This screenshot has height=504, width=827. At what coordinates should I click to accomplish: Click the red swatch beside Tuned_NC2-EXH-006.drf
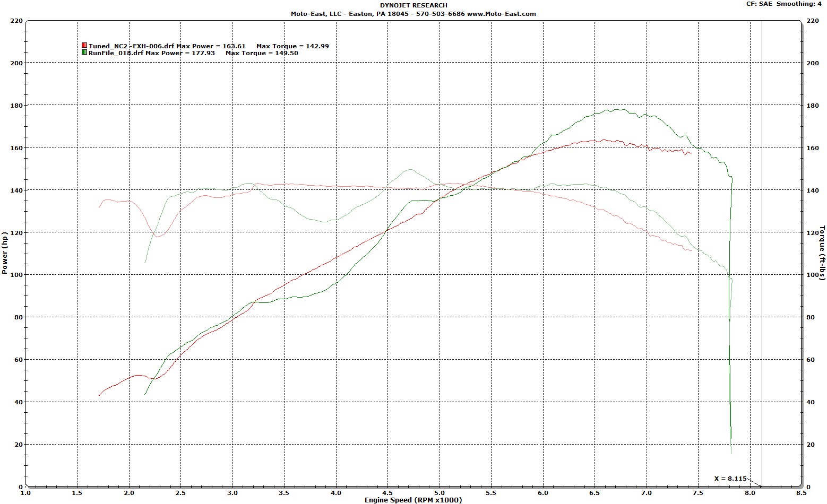point(84,46)
